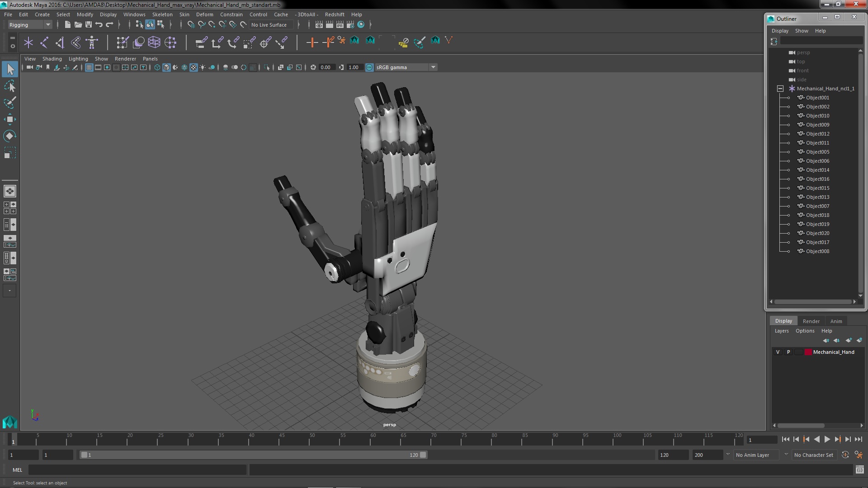Click the Play Backwards button
Screen dimensions: 868x488
[816, 439]
